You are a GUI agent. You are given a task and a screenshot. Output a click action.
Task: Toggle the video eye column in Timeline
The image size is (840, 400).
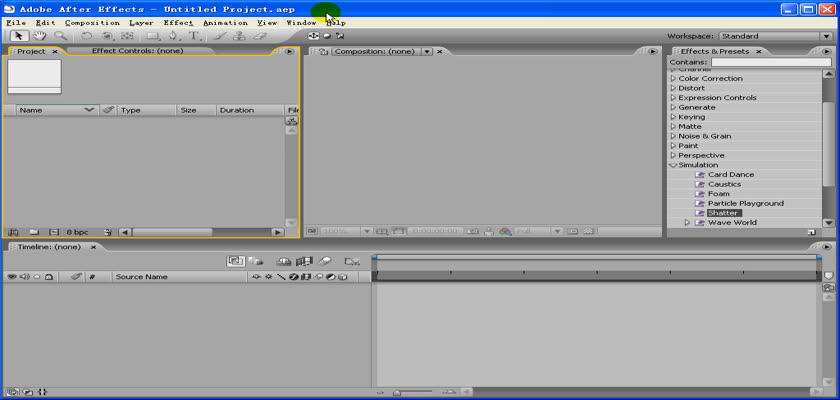pyautogui.click(x=12, y=277)
